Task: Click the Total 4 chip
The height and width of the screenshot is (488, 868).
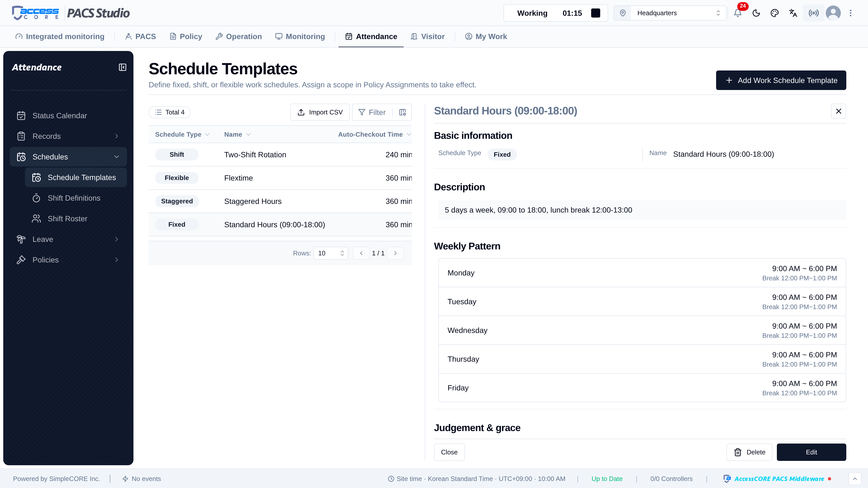Action: coord(170,112)
